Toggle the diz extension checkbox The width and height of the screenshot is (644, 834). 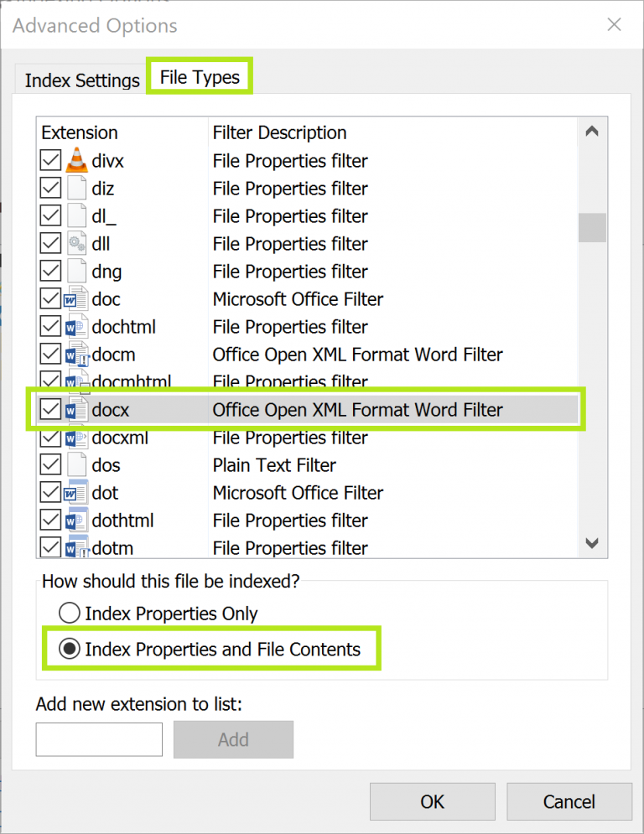point(50,189)
